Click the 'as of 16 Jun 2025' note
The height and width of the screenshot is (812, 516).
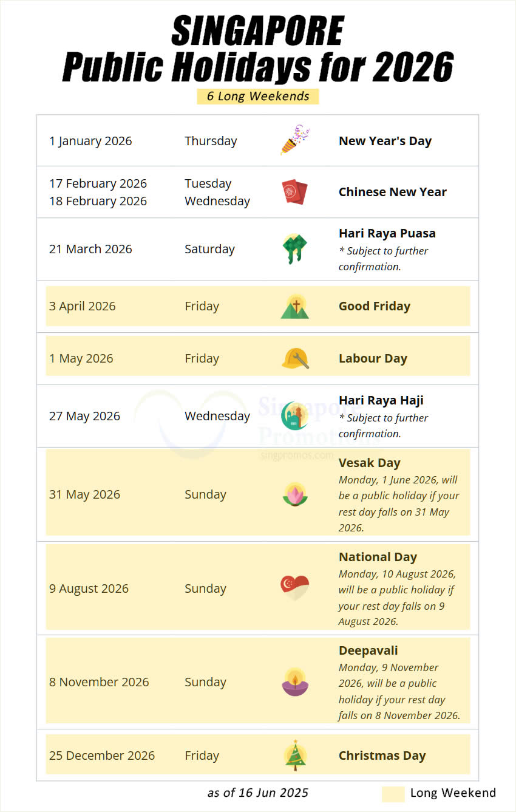[258, 793]
